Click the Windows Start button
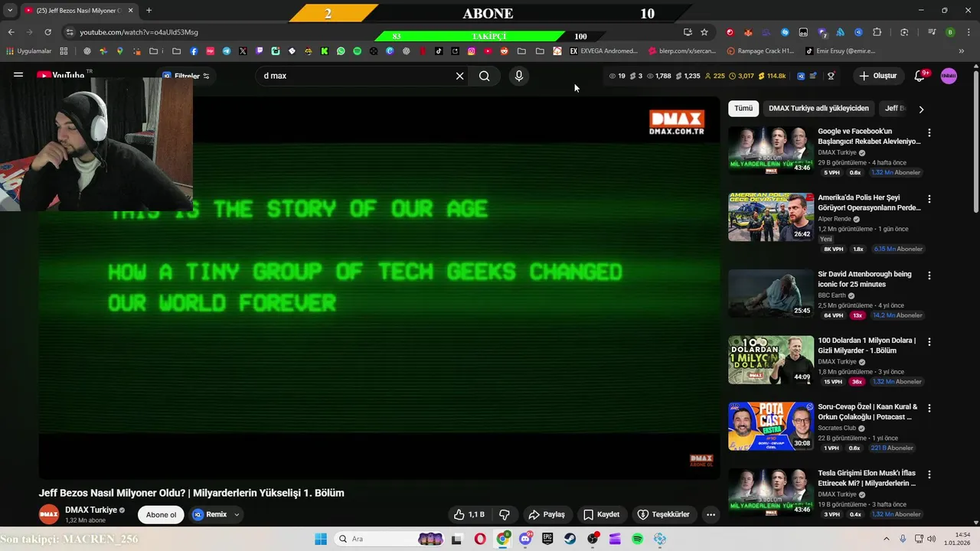Viewport: 980px width, 551px height. [x=320, y=539]
